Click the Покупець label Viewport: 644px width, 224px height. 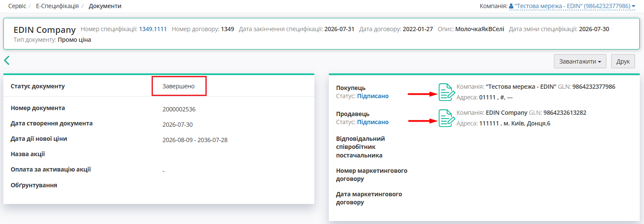pyautogui.click(x=351, y=88)
